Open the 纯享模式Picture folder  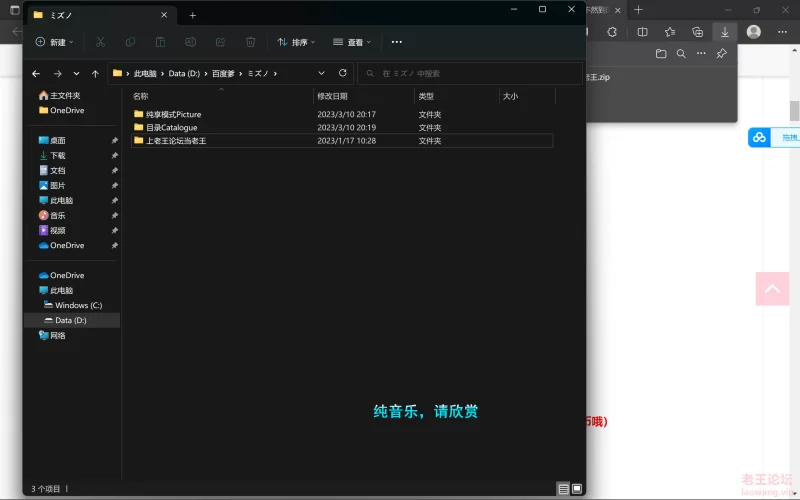pos(173,114)
